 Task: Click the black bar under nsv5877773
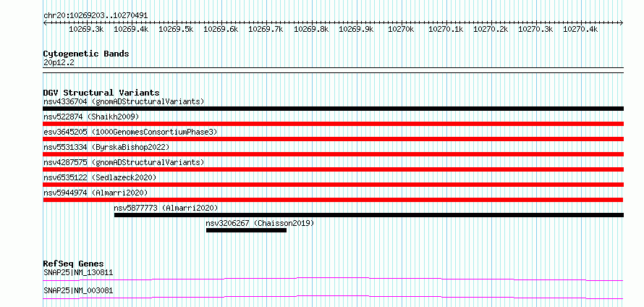tap(369, 215)
